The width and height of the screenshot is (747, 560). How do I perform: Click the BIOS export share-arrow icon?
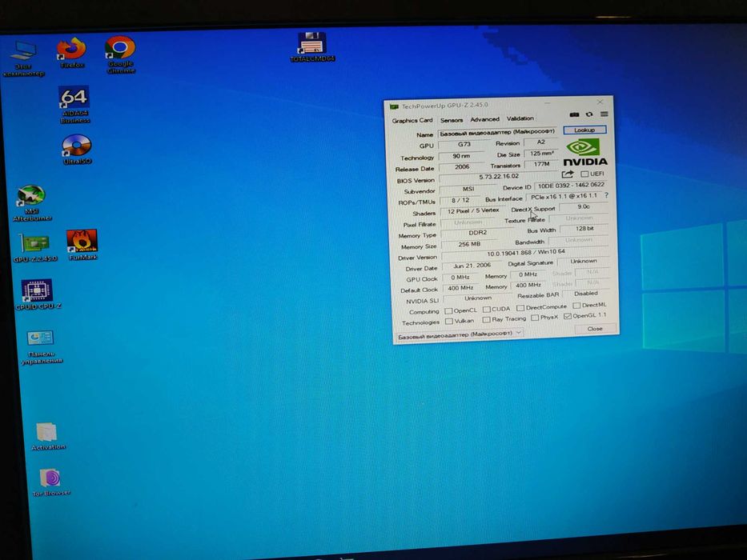coord(568,174)
